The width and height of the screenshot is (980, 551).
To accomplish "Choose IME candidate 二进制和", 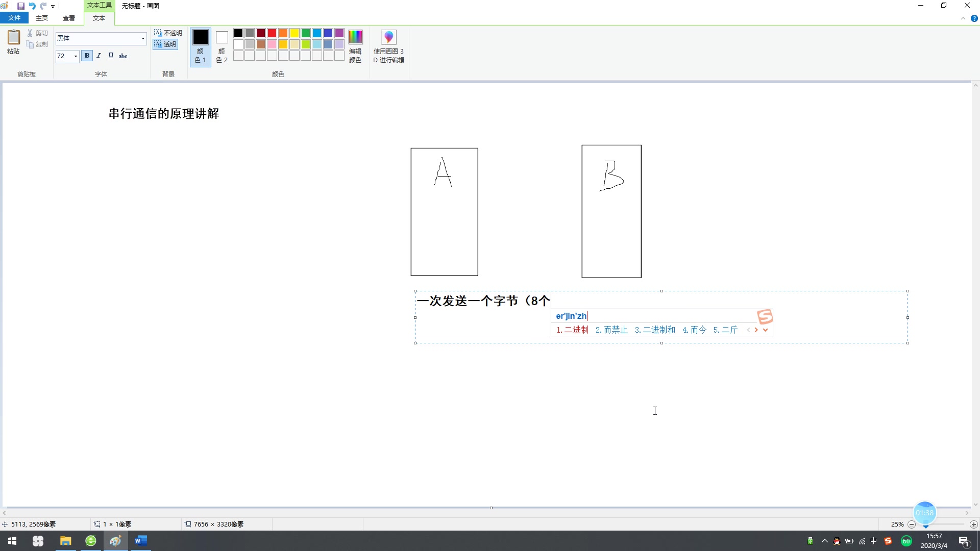I will click(655, 330).
